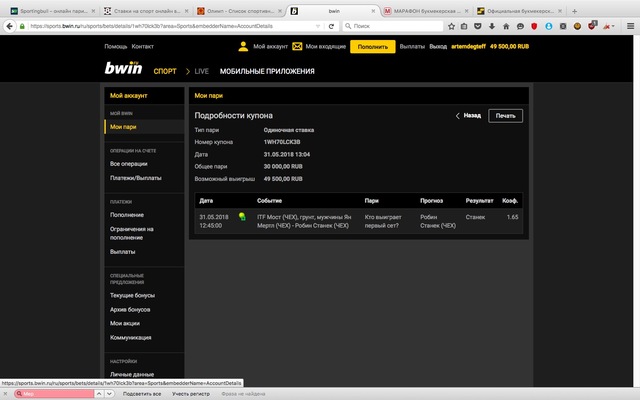Switch to the "Официальная букмекерская" tab
This screenshot has width=640, height=400.
tap(520, 11)
